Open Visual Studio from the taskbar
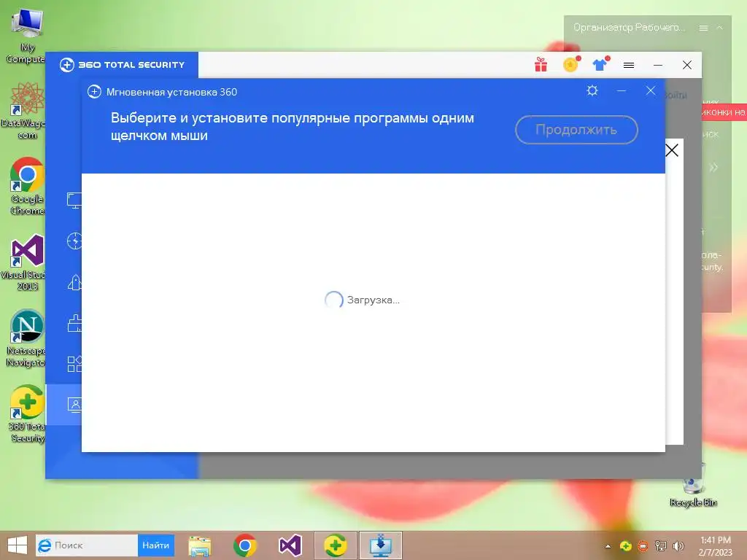 tap(290, 545)
